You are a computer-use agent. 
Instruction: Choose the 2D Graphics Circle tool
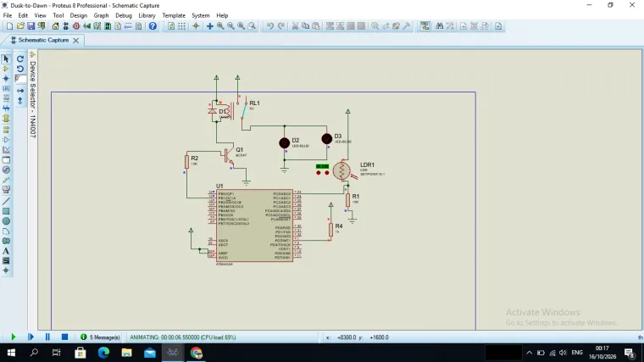(x=6, y=221)
